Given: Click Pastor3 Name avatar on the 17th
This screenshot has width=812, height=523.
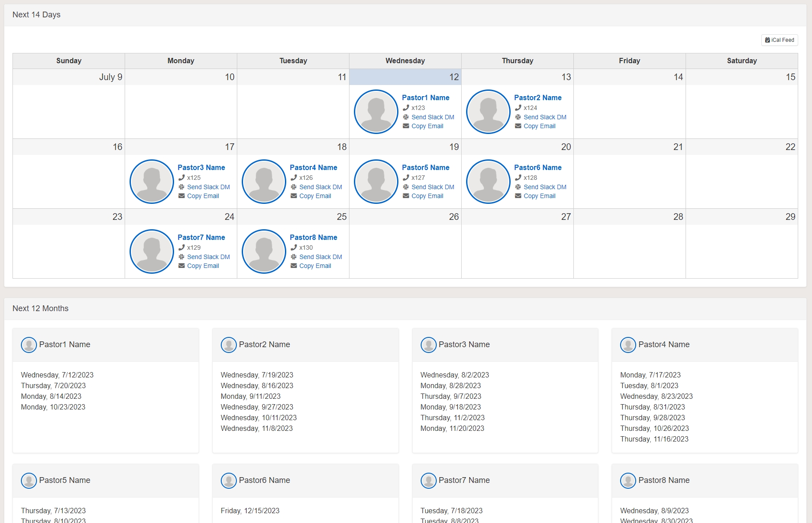Looking at the screenshot, I should point(152,182).
